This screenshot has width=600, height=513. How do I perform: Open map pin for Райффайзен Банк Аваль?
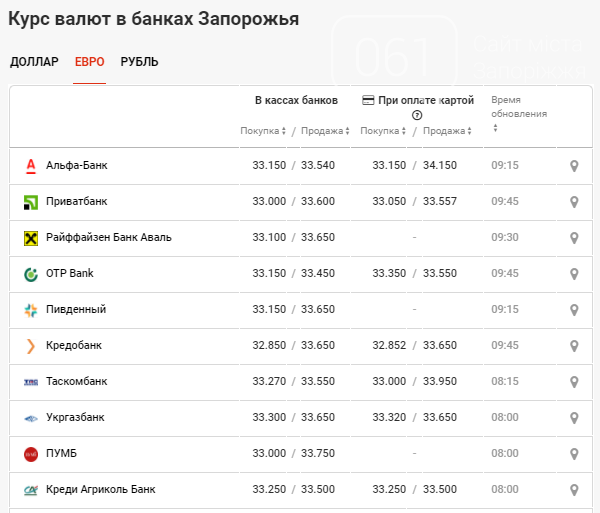click(574, 238)
